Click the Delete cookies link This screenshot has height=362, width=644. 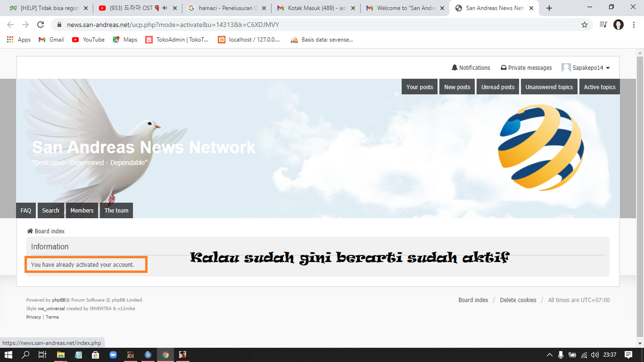[518, 300]
